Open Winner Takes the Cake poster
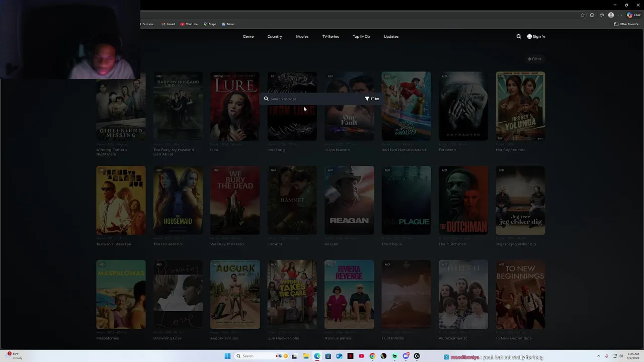Image resolution: width=644 pixels, height=362 pixels. point(292,294)
